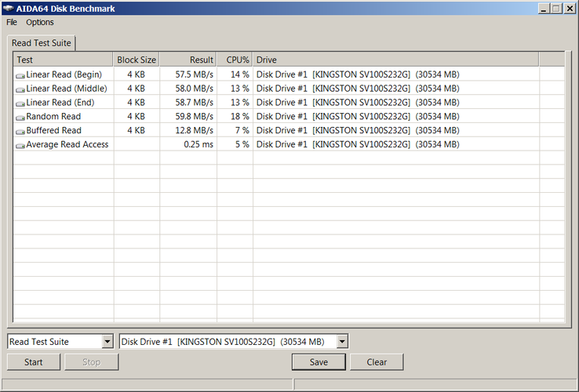This screenshot has height=392, width=579.
Task: Sort by the Block Size column header
Action: [137, 60]
